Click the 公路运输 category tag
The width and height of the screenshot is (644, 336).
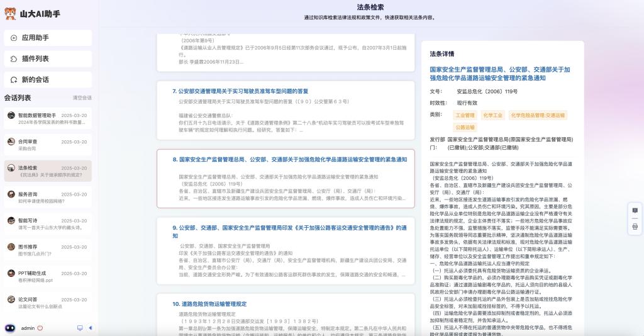point(465,127)
